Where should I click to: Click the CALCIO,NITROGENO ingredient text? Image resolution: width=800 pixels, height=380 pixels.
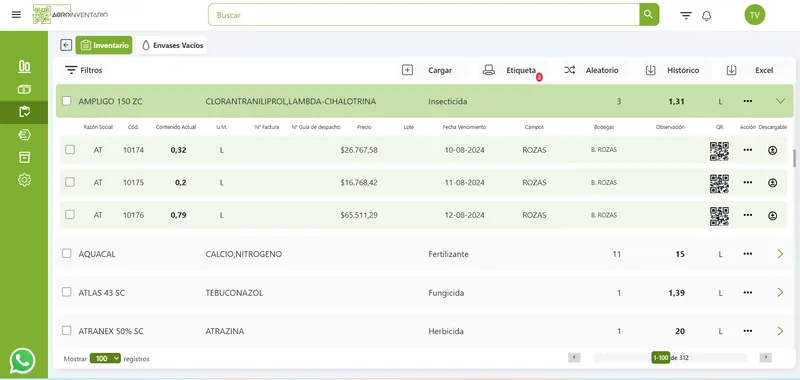(243, 254)
